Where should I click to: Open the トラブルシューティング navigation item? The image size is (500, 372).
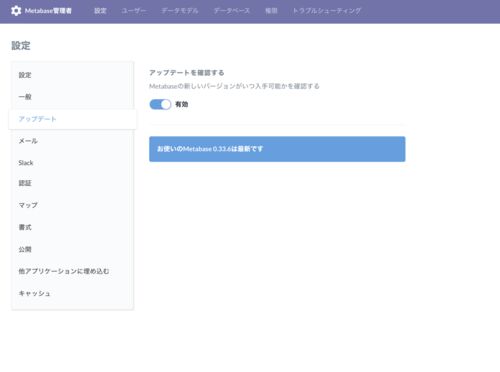click(x=327, y=11)
